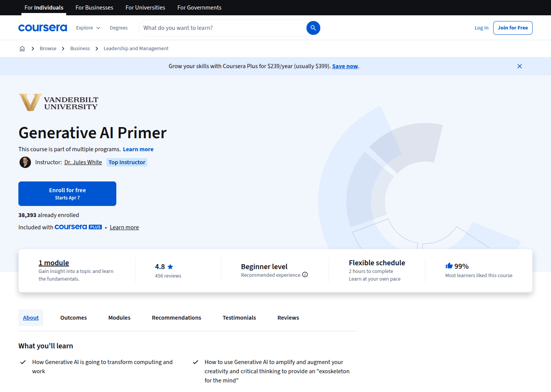
Task: Click the home breadcrumb icon
Action: 22,48
